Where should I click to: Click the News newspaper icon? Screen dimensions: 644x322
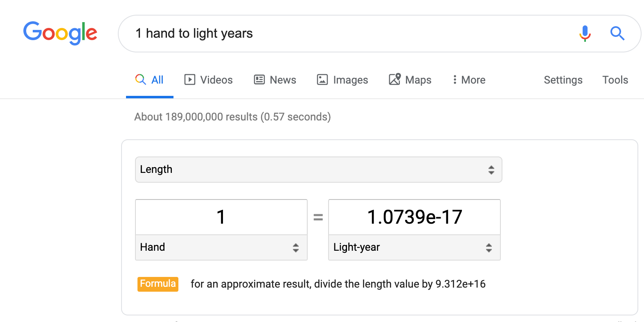[x=259, y=79]
